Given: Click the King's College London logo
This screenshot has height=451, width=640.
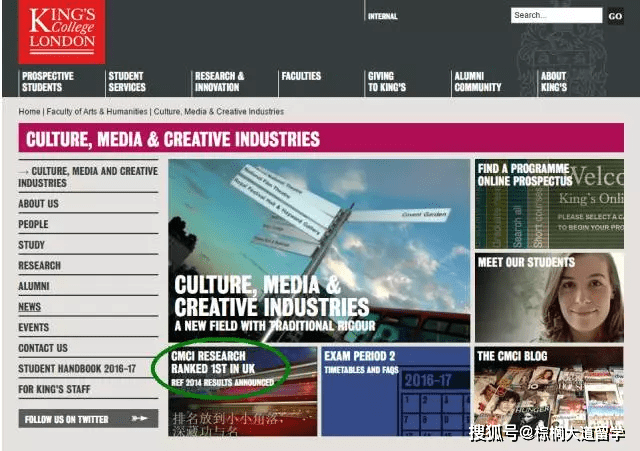Looking at the screenshot, I should coord(62,31).
